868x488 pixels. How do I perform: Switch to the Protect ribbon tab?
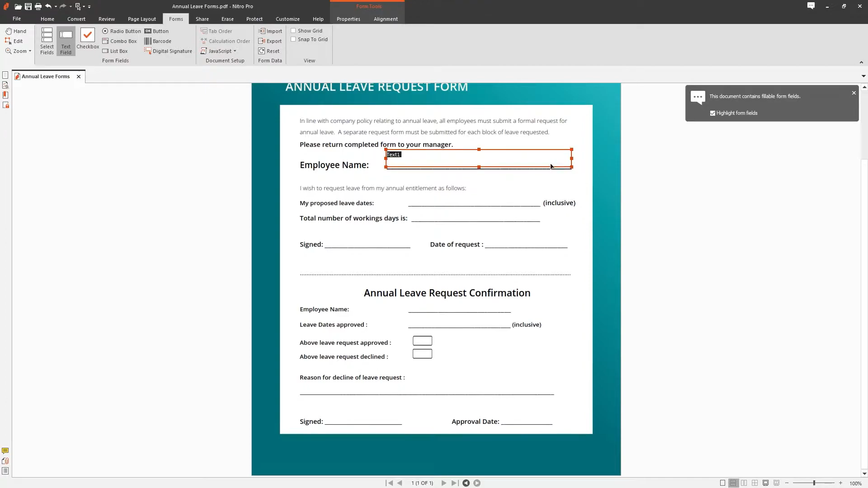click(x=255, y=19)
